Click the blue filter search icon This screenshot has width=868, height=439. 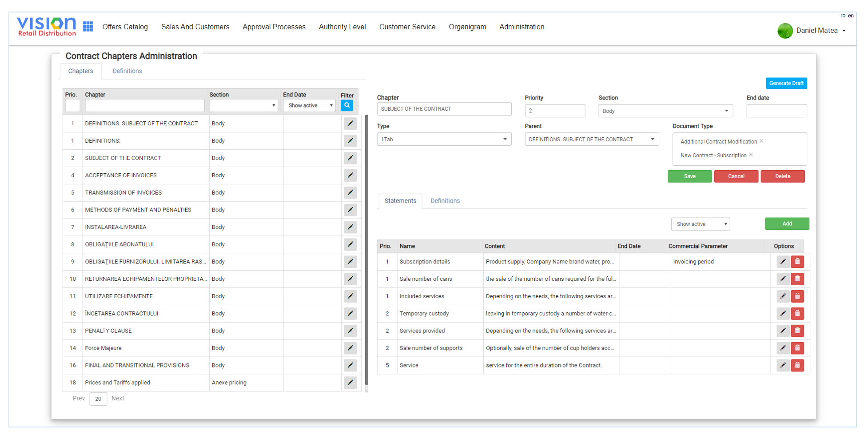pos(347,105)
